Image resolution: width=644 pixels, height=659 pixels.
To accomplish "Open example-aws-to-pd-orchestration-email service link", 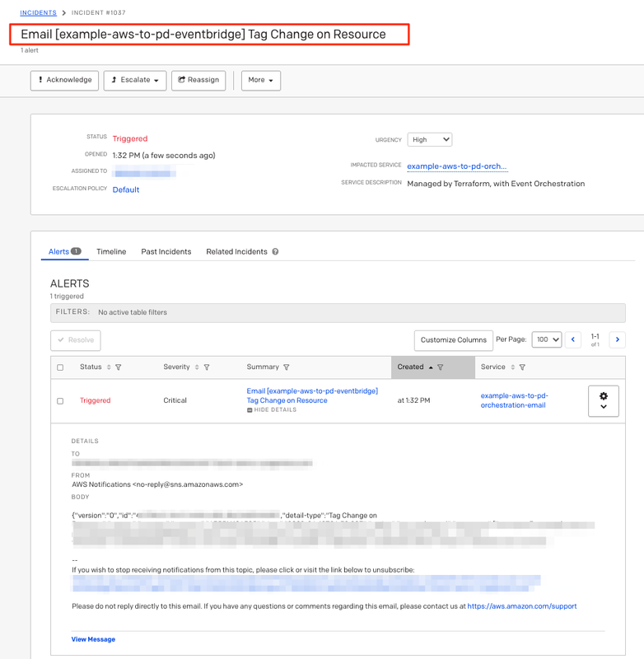I will pyautogui.click(x=514, y=400).
